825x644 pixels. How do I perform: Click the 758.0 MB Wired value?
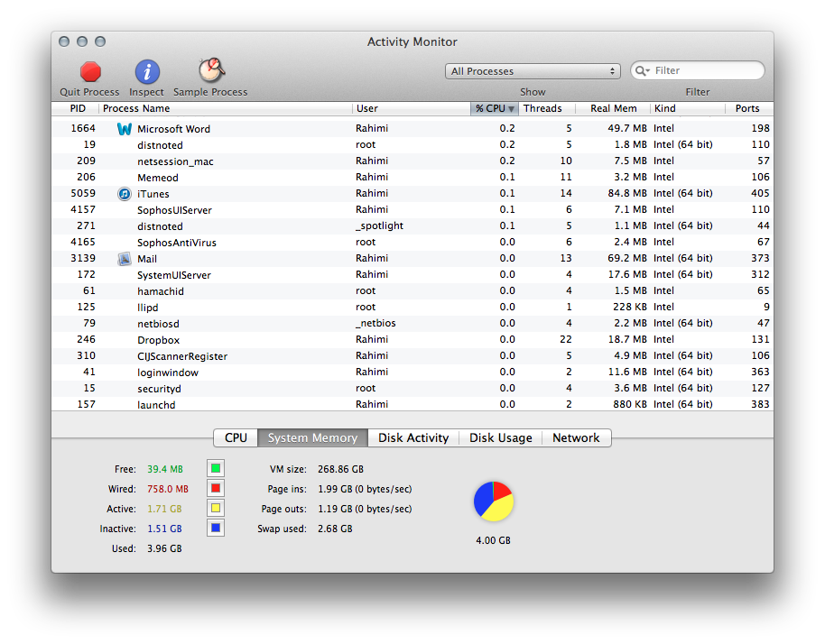pos(168,489)
